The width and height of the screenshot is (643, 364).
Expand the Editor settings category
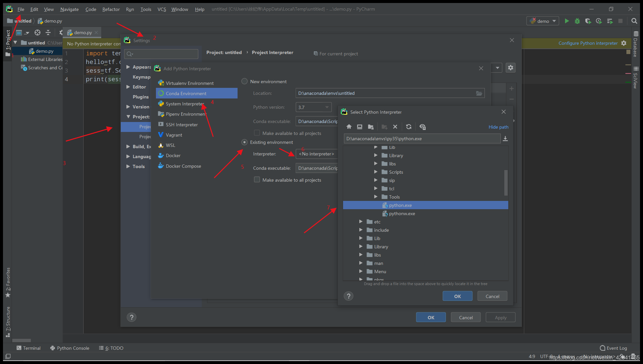[x=128, y=87]
